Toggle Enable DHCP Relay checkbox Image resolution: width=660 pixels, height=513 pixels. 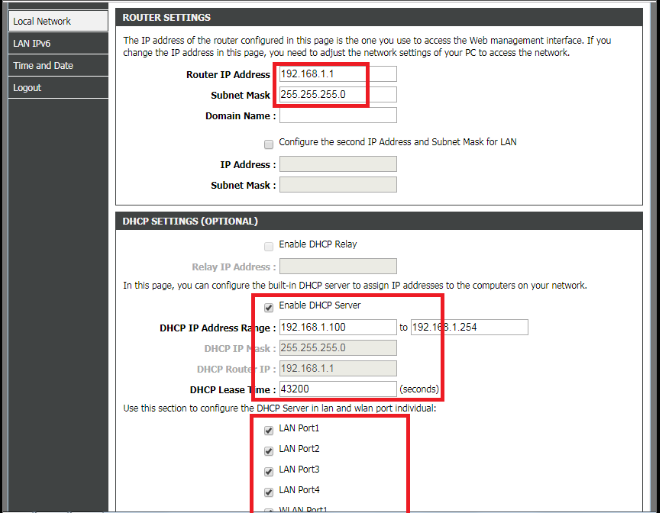coord(269,246)
